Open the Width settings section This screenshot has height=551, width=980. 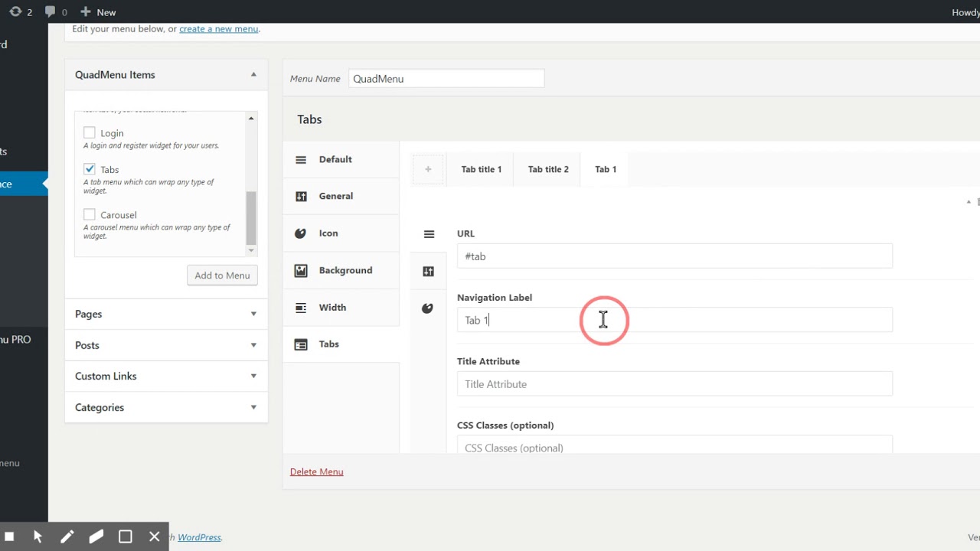pos(341,308)
